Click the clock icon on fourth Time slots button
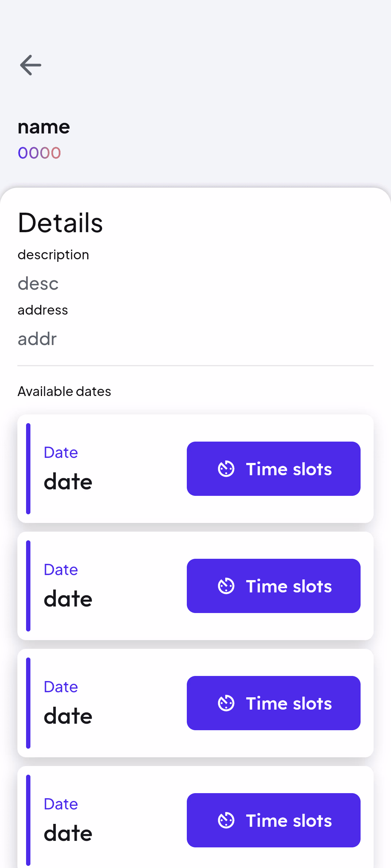The width and height of the screenshot is (391, 868). (226, 820)
